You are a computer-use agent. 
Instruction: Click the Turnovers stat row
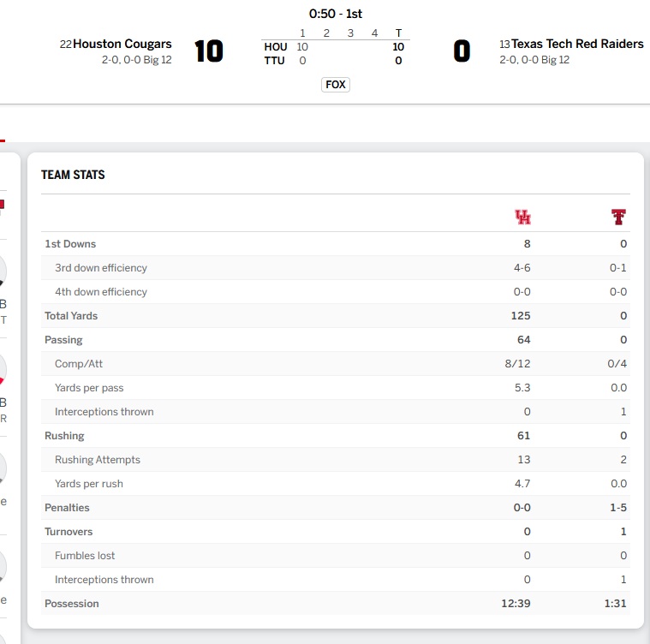coord(336,532)
